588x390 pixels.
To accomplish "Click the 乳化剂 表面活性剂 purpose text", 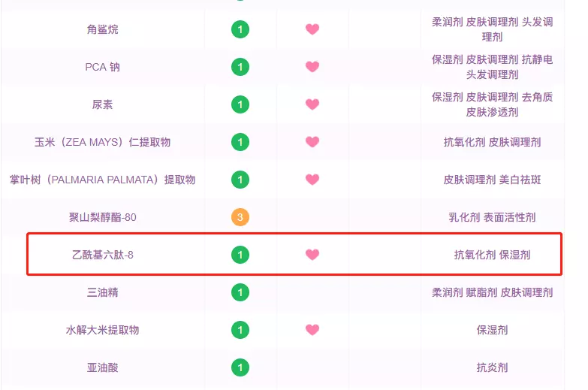I will pos(492,217).
